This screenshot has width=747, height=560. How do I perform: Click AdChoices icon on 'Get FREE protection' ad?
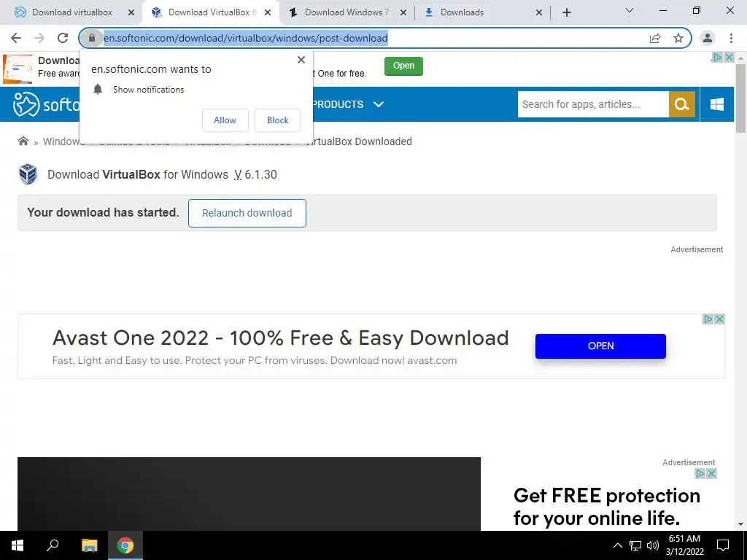(x=700, y=473)
